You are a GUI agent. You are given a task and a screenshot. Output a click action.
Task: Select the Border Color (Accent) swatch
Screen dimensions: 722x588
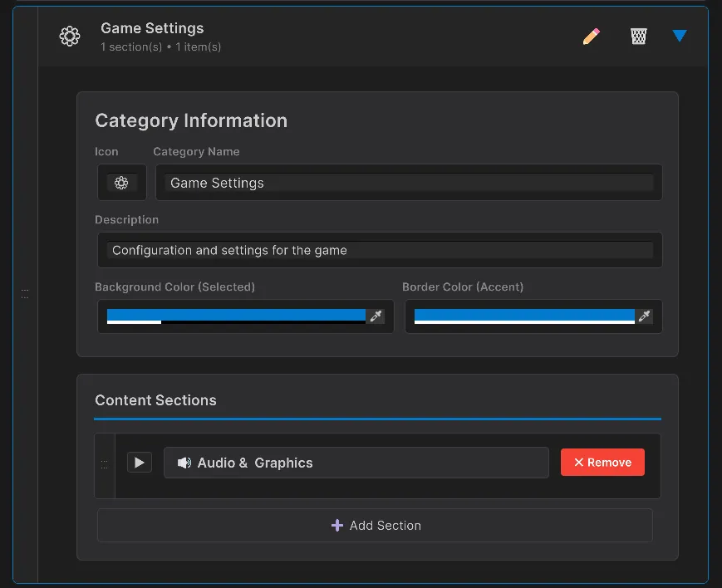point(524,316)
